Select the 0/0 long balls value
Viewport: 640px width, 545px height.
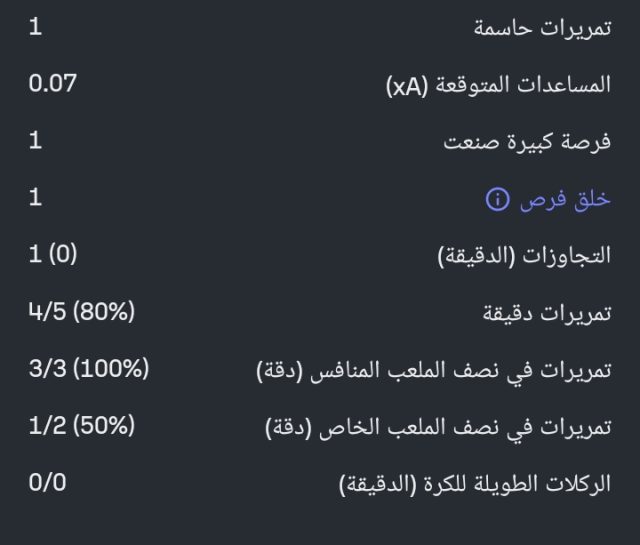[48, 482]
